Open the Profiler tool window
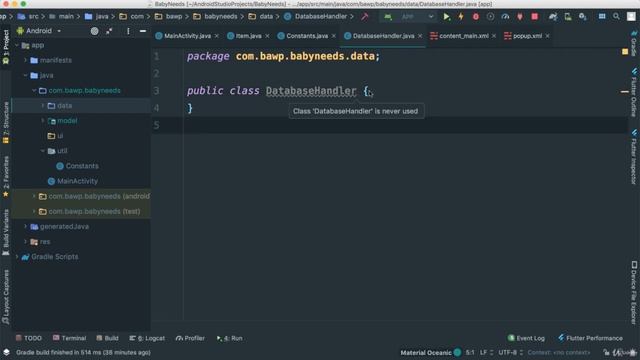This screenshot has width=640, height=360. pos(190,338)
